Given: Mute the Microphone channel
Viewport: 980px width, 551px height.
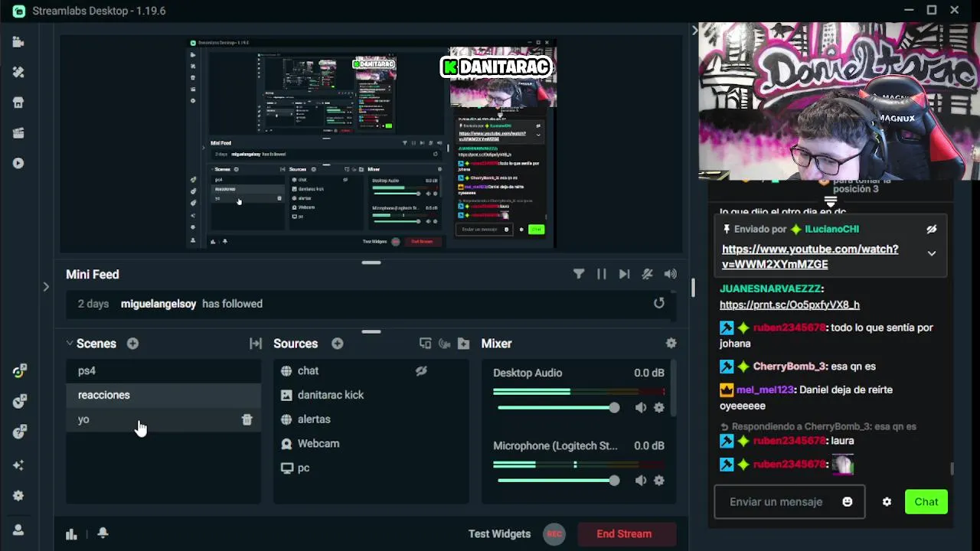Looking at the screenshot, I should tap(641, 481).
